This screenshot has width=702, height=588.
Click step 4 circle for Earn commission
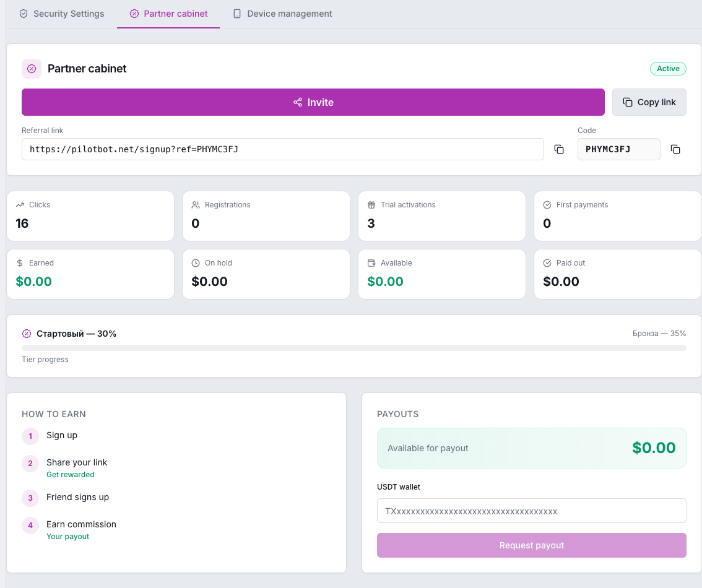coord(30,525)
